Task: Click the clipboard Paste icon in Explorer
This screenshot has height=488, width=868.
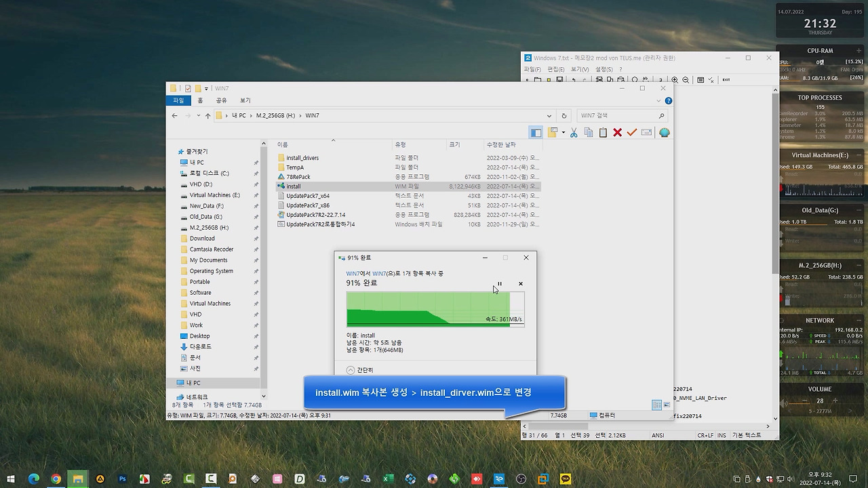Action: pos(603,133)
